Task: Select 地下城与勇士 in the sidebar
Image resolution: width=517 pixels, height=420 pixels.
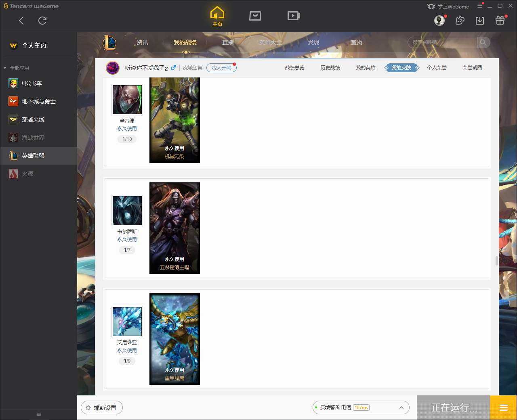Action: click(x=39, y=101)
